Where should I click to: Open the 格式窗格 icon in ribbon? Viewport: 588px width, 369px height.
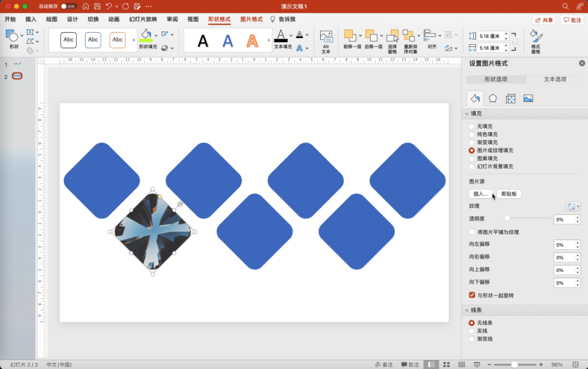click(536, 36)
